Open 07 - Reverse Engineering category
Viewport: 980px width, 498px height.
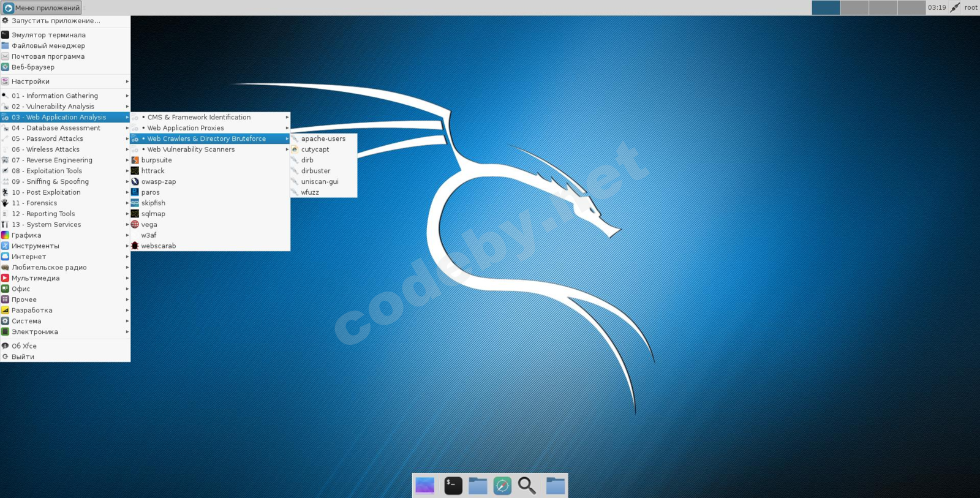pos(65,160)
